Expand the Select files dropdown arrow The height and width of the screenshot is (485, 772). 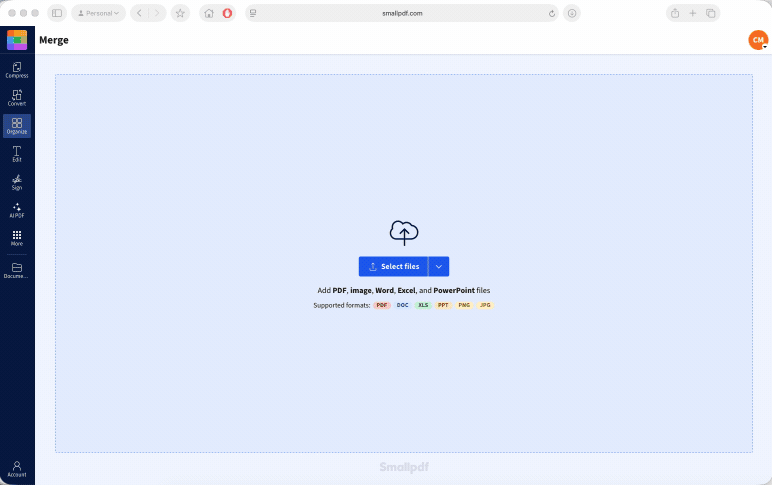click(x=439, y=266)
